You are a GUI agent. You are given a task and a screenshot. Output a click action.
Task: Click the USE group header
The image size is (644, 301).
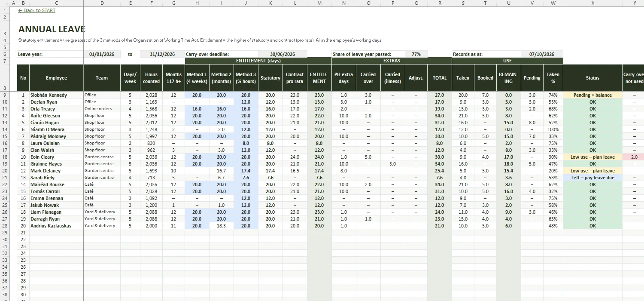click(x=507, y=61)
